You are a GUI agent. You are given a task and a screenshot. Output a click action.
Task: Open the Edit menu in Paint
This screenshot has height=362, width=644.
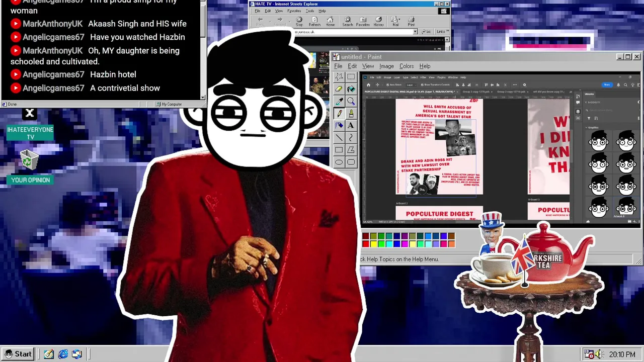click(352, 66)
